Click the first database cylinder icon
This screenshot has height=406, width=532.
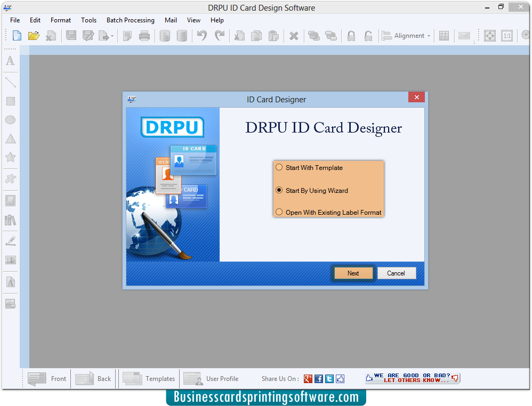165,36
